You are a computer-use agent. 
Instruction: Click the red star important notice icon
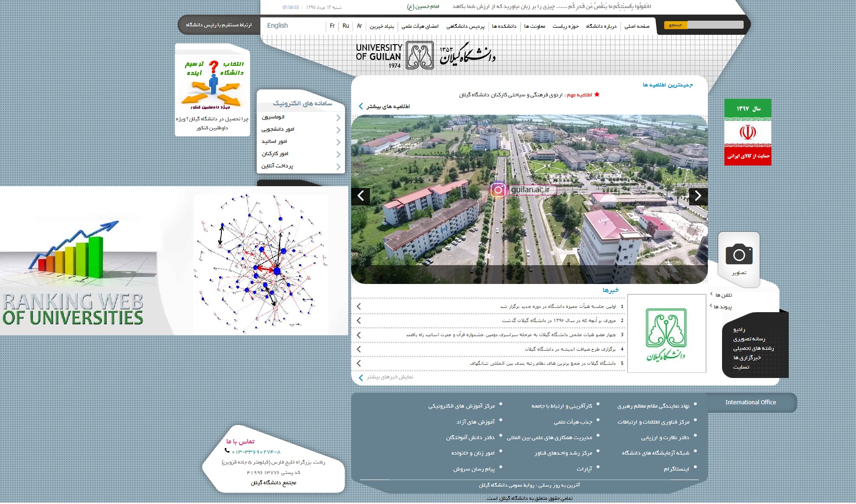pyautogui.click(x=597, y=94)
